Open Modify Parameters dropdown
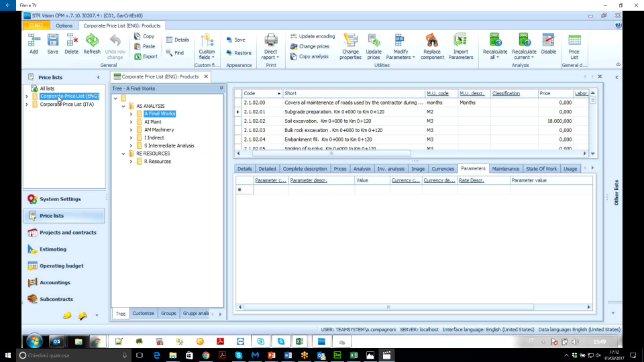Image resolution: width=644 pixels, height=362 pixels. click(400, 47)
